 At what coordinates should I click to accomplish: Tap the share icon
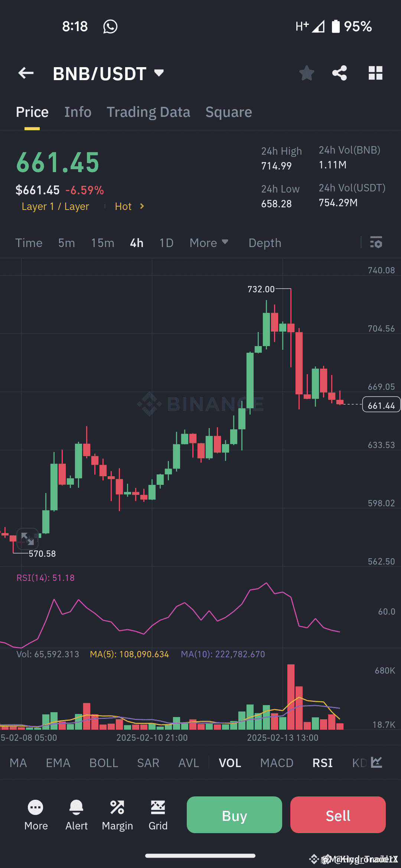pyautogui.click(x=339, y=73)
